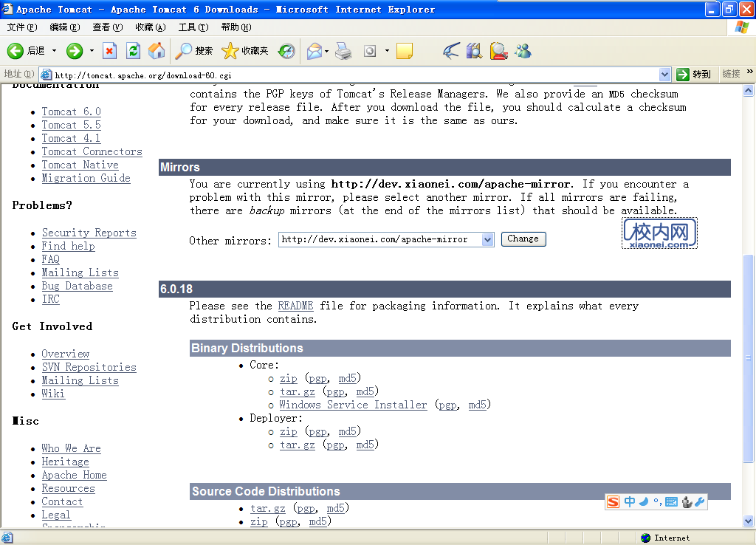
Task: Open the Print icon on the toolbar
Action: click(x=343, y=51)
